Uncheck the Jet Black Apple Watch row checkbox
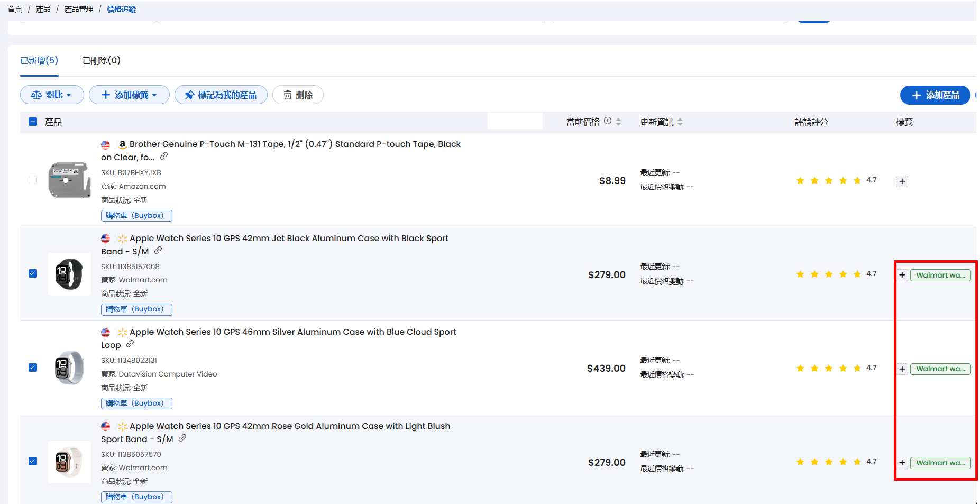The height and width of the screenshot is (504, 980). [x=33, y=273]
